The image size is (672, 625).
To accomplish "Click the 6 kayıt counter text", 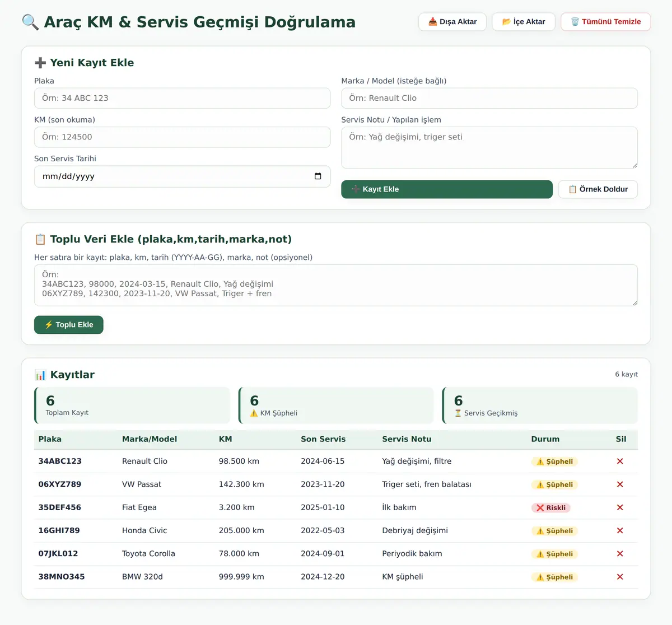I will [x=626, y=374].
